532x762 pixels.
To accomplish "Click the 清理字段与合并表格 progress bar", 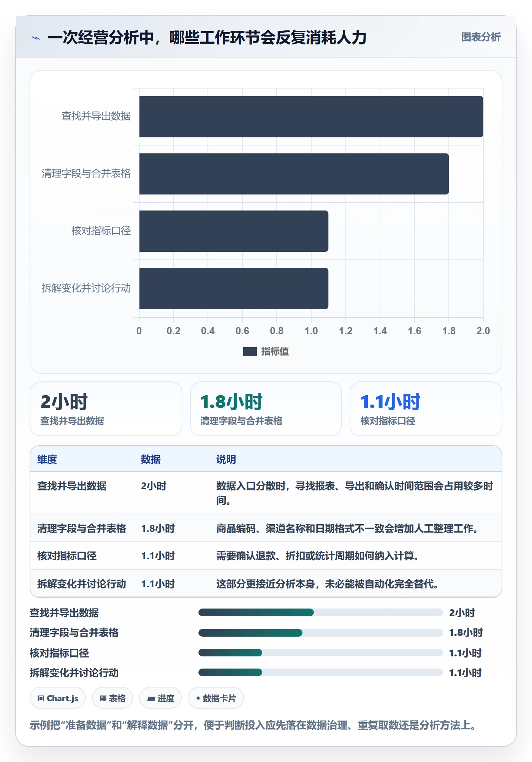I will (321, 633).
